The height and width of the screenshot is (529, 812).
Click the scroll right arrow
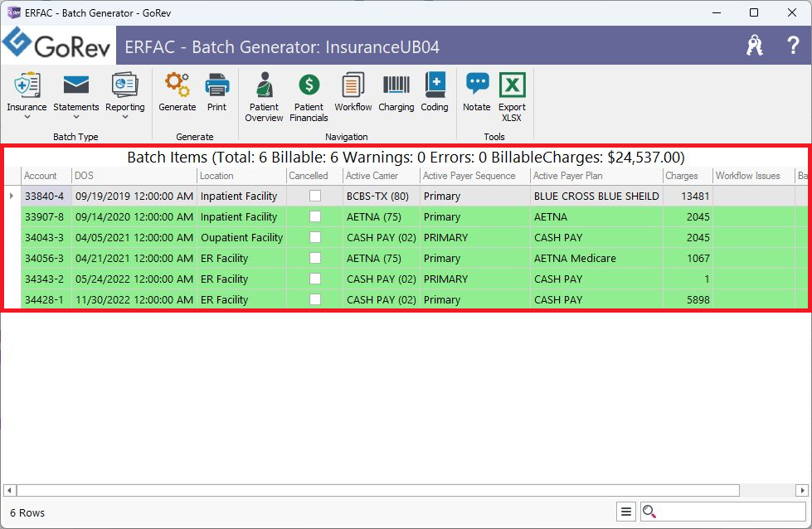pos(802,490)
